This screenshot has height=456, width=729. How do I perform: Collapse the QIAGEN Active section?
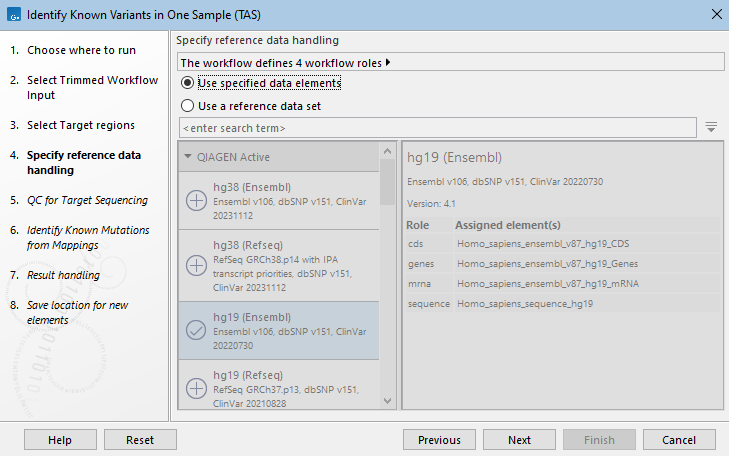pos(188,157)
